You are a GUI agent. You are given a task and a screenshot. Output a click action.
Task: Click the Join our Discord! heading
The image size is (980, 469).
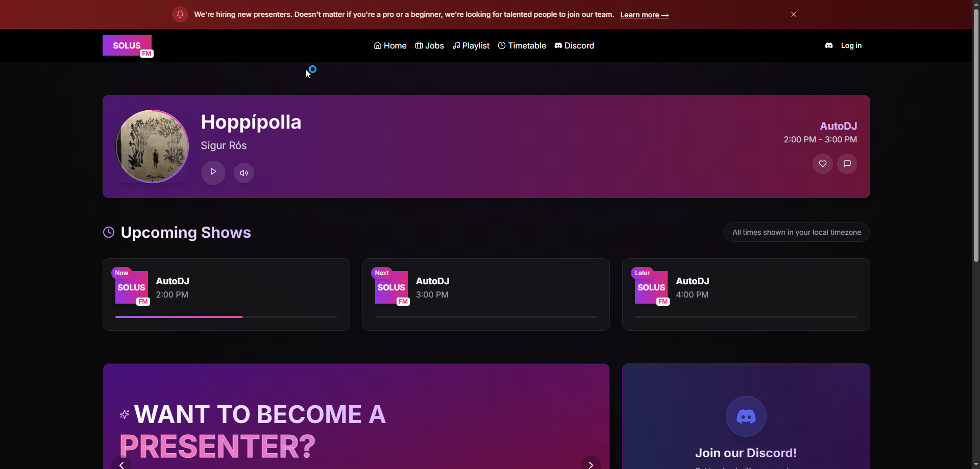click(x=746, y=453)
